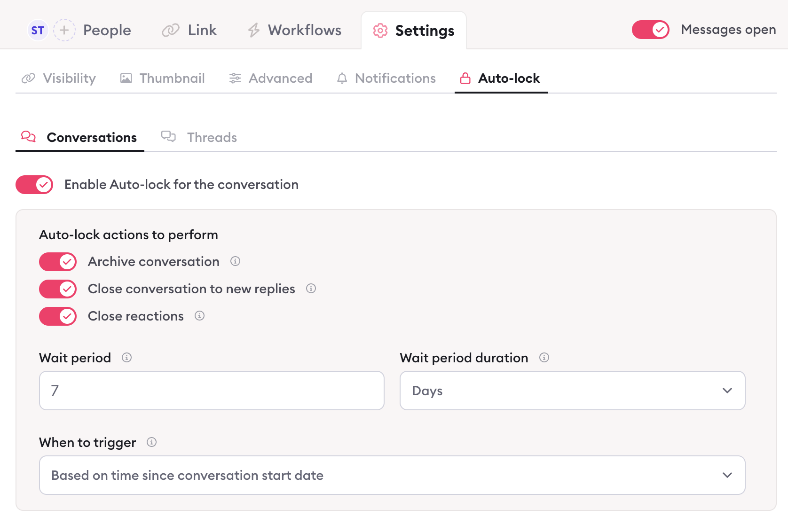Click info icon next to Wait period duration
The width and height of the screenshot is (788, 532).
pos(544,358)
